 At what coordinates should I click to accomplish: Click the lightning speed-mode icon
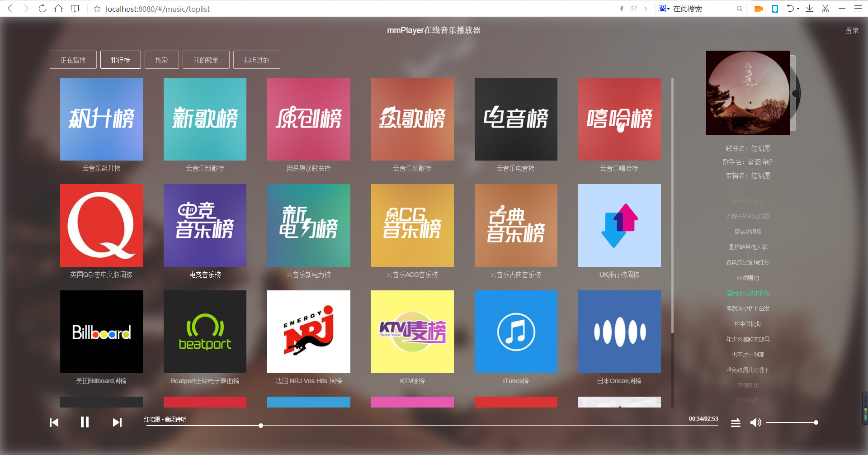pos(622,9)
